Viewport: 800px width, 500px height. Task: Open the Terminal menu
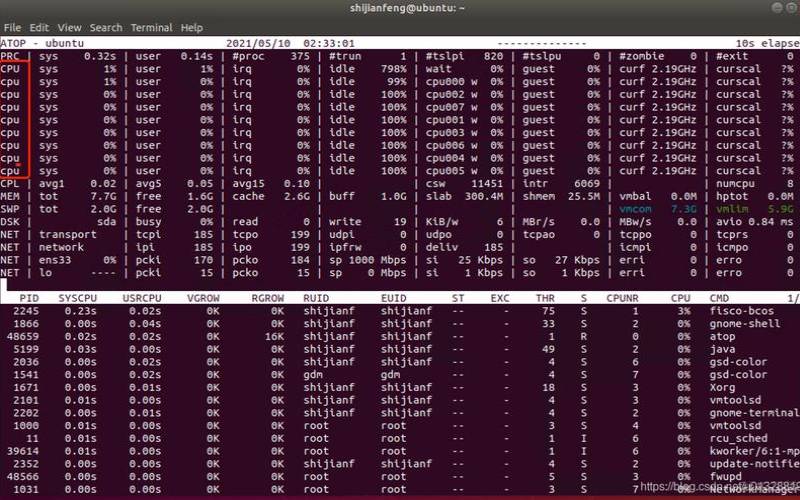[152, 28]
